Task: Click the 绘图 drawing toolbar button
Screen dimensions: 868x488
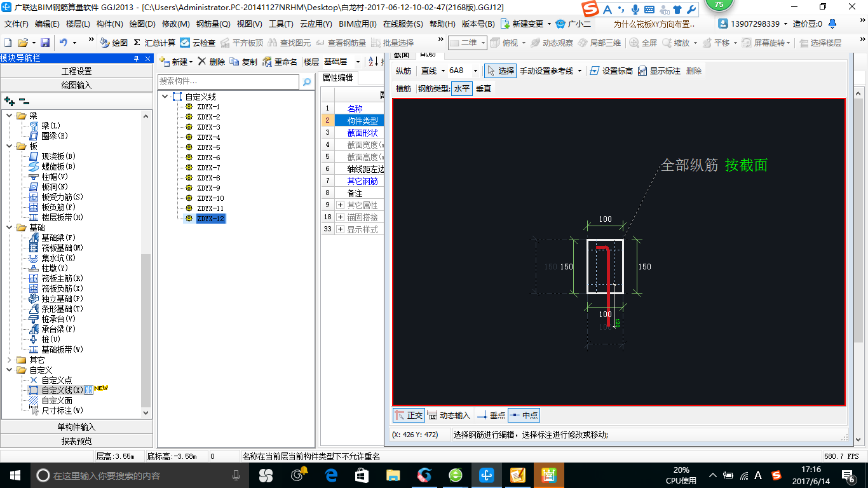Action: pos(114,43)
